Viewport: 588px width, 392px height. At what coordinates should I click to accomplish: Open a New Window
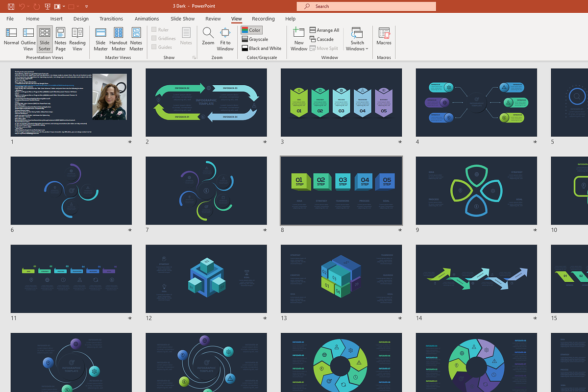click(x=299, y=39)
